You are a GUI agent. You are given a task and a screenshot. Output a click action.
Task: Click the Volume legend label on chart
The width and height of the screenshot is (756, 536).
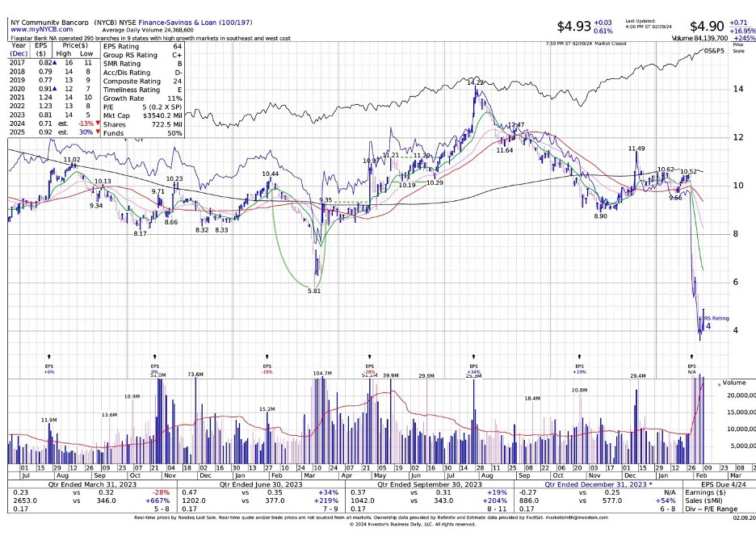(x=734, y=383)
